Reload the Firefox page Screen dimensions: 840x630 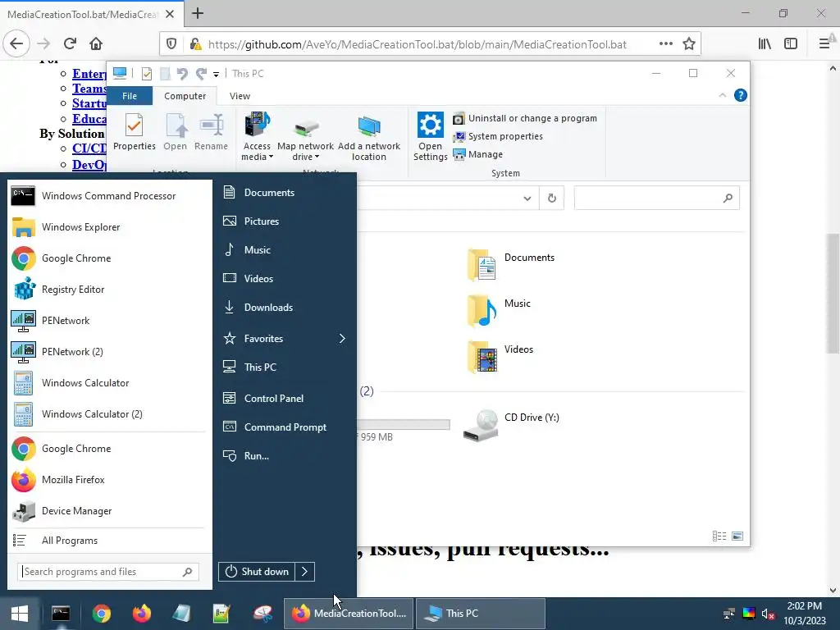coord(70,44)
